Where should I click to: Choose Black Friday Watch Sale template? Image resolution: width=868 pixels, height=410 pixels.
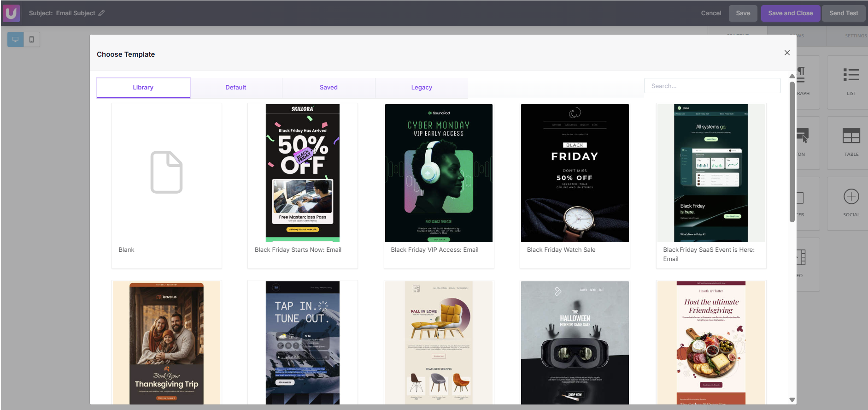click(575, 186)
